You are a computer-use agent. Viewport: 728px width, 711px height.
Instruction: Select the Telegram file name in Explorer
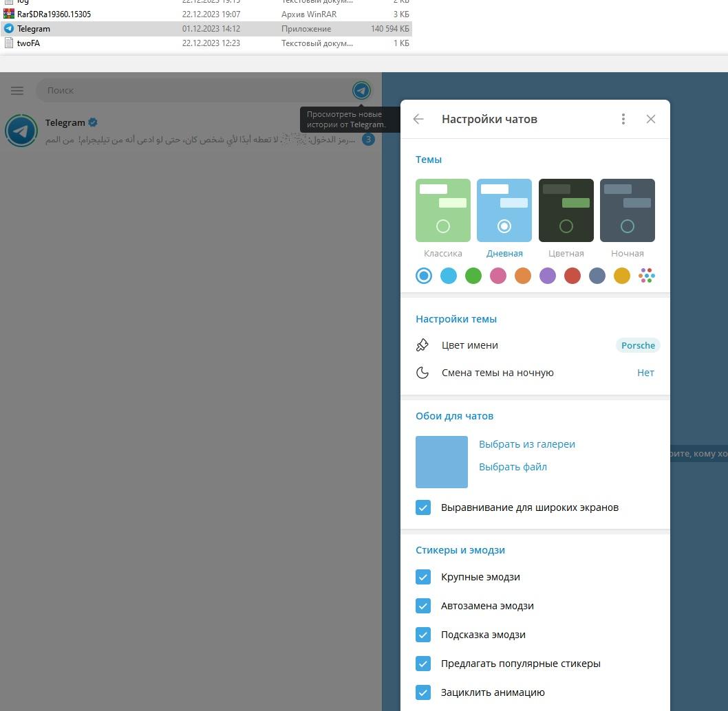point(34,29)
